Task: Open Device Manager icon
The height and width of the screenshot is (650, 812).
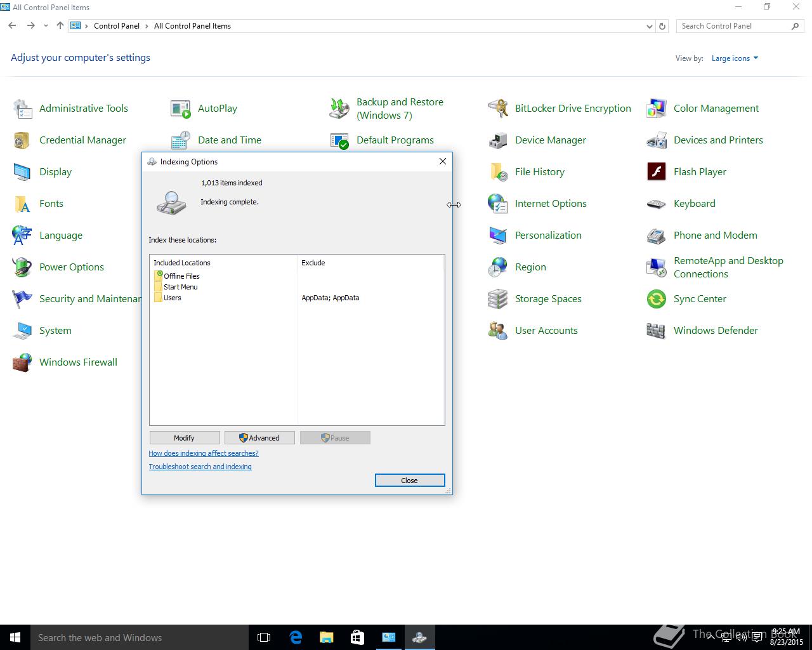Action: click(498, 140)
